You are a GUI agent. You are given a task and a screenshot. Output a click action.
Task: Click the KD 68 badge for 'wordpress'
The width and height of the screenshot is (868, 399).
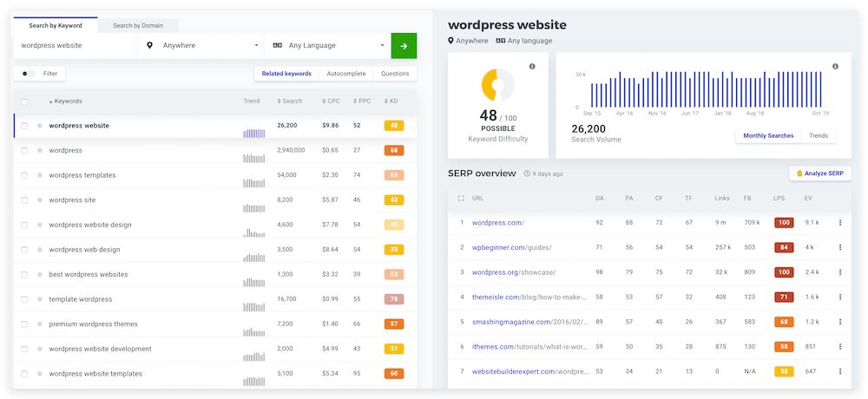(393, 151)
